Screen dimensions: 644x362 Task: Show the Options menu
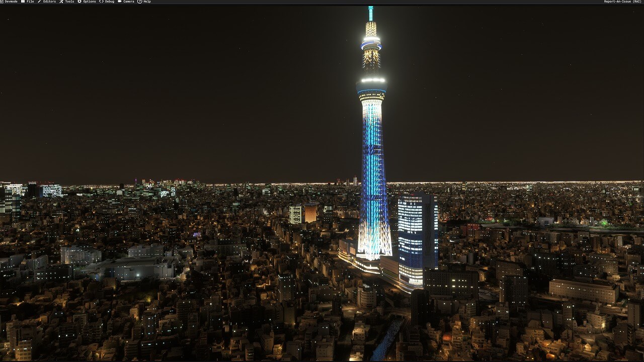coord(90,2)
